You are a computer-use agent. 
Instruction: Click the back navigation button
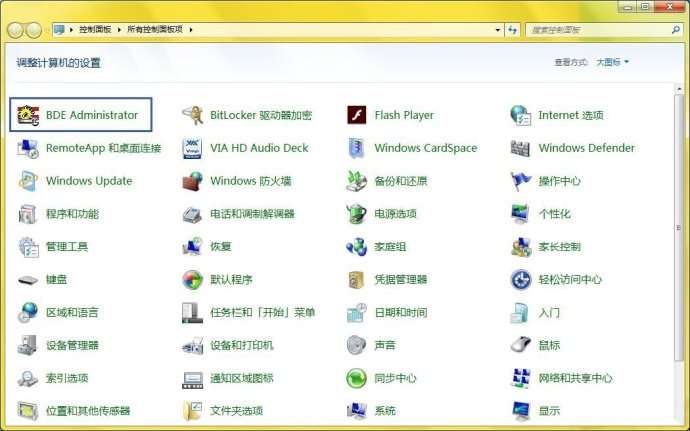coord(17,30)
